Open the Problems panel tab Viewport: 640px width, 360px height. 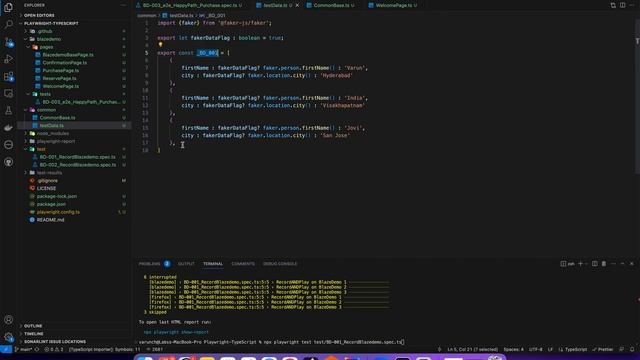149,264
